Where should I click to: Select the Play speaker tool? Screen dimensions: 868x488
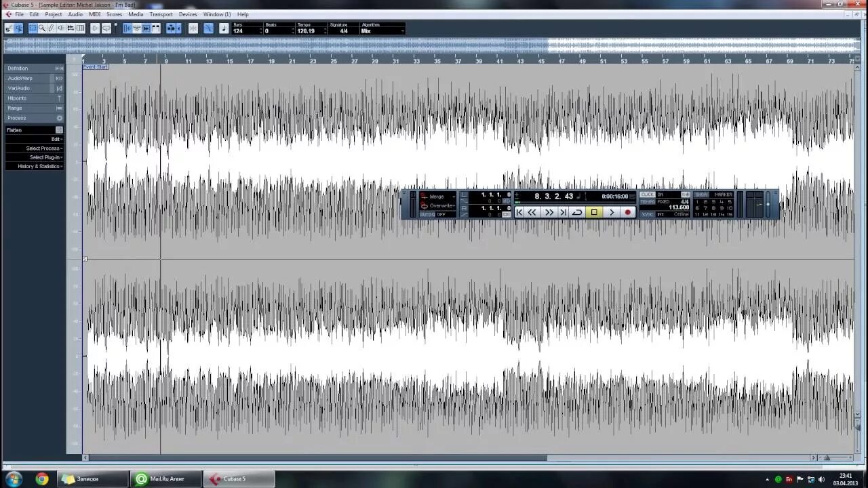[x=61, y=28]
